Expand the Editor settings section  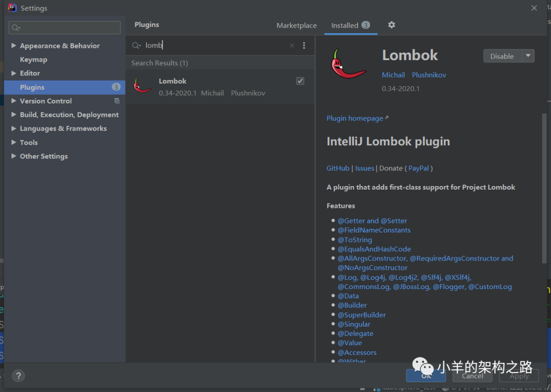click(x=14, y=73)
